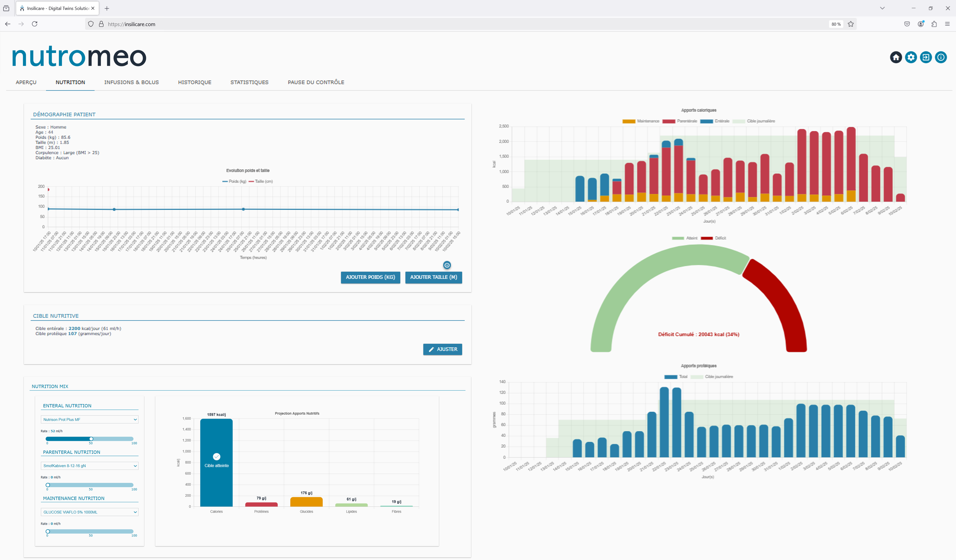Image resolution: width=956 pixels, height=560 pixels.
Task: Toggle Total legend in protein chart
Action: pyautogui.click(x=676, y=377)
